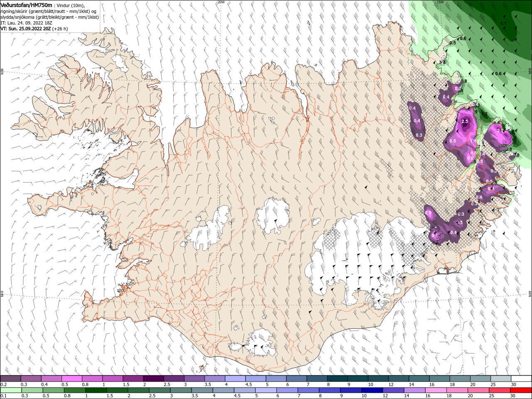
Task: Pick the 10 deep blue swatch in the bottom row
Action: pos(372,390)
